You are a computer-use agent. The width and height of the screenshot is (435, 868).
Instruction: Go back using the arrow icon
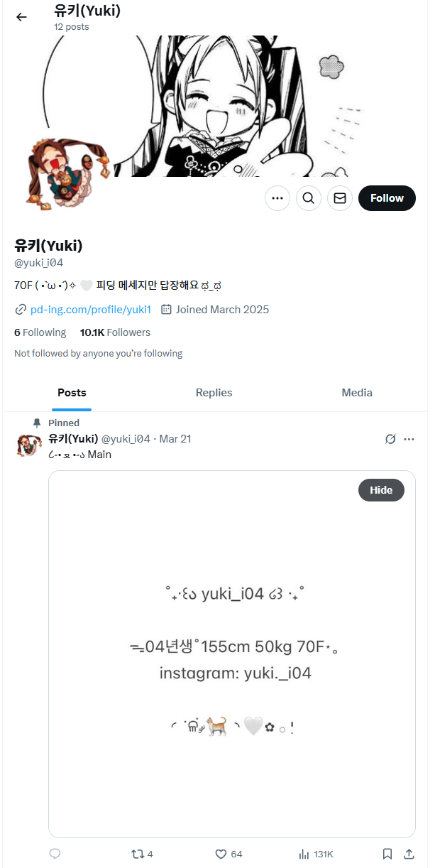tap(21, 17)
